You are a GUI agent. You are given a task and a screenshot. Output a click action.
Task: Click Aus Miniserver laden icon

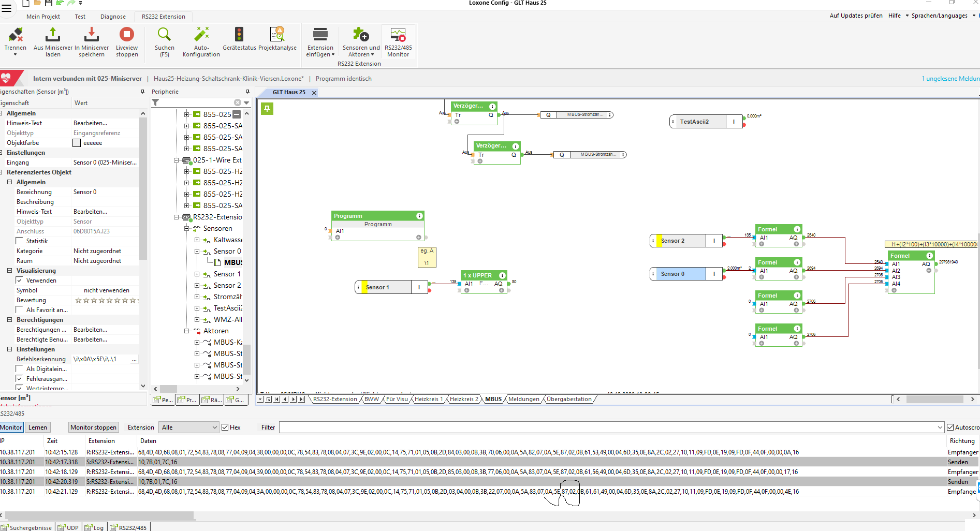click(x=53, y=35)
